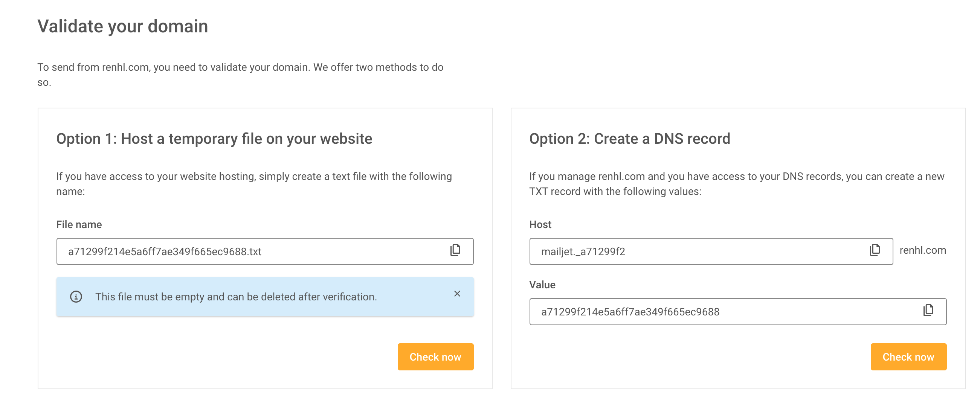Viewport: 980px width, 399px height.
Task: Copy the Host value mailjet._a71299f2
Action: point(875,250)
